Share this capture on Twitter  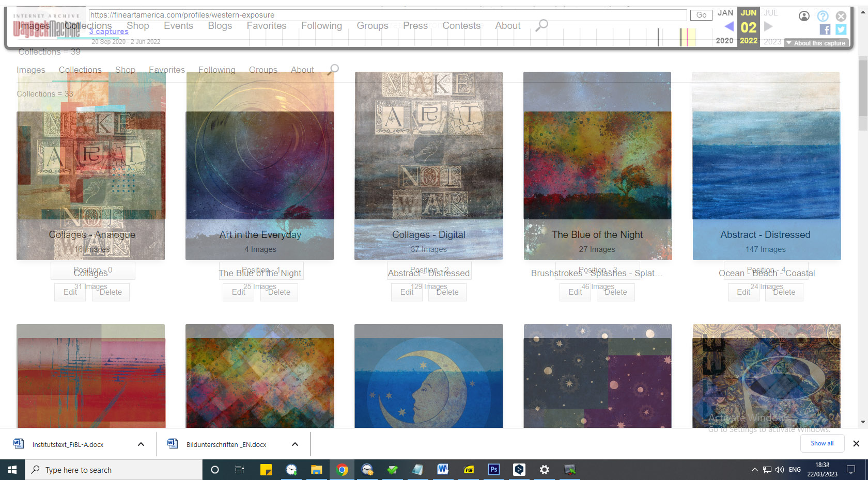point(841,30)
